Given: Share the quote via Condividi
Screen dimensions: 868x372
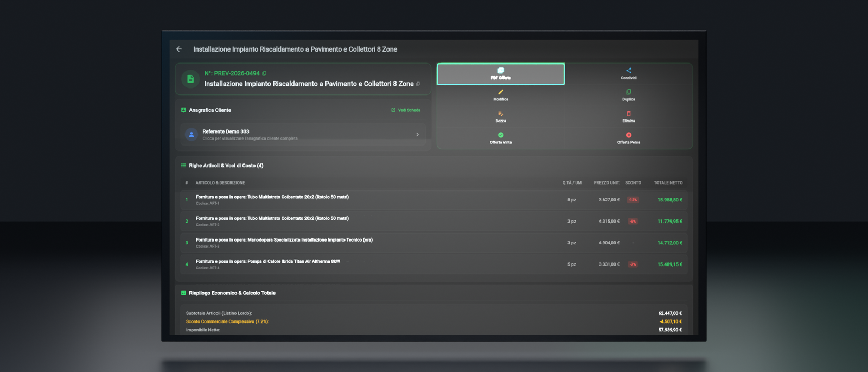Looking at the screenshot, I should tap(629, 74).
